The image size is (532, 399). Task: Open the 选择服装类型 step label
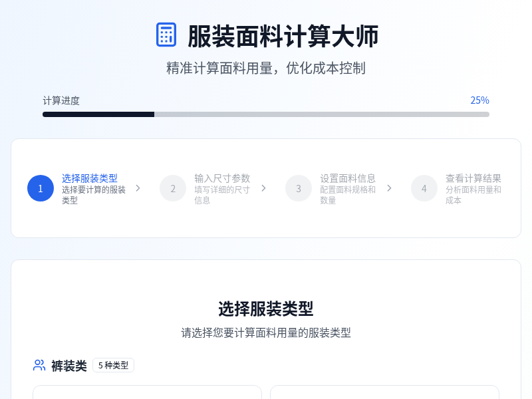point(90,178)
